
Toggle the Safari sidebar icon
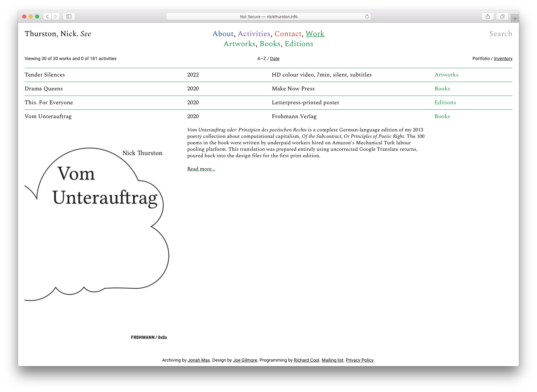point(69,16)
